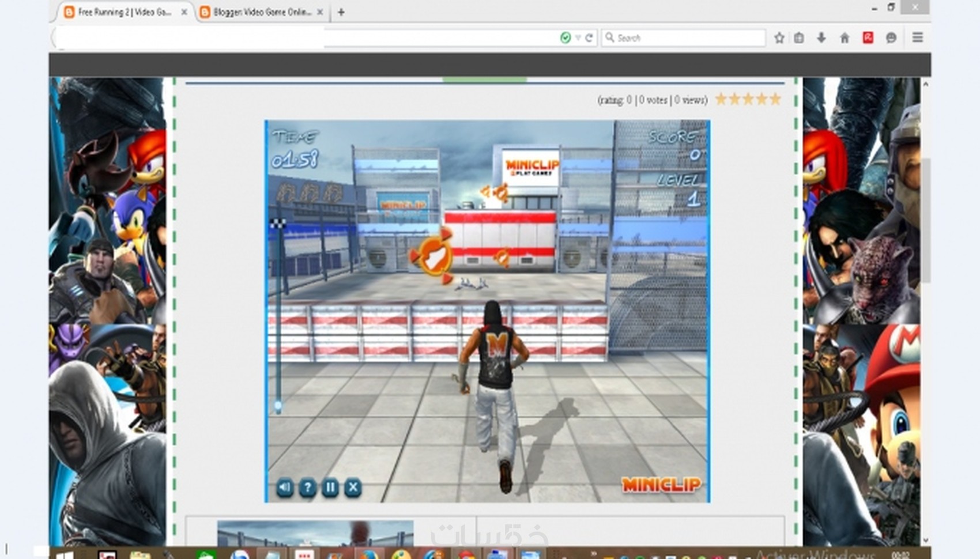Click the page scrollbar up arrow
The width and height of the screenshot is (980, 559).
point(926,84)
